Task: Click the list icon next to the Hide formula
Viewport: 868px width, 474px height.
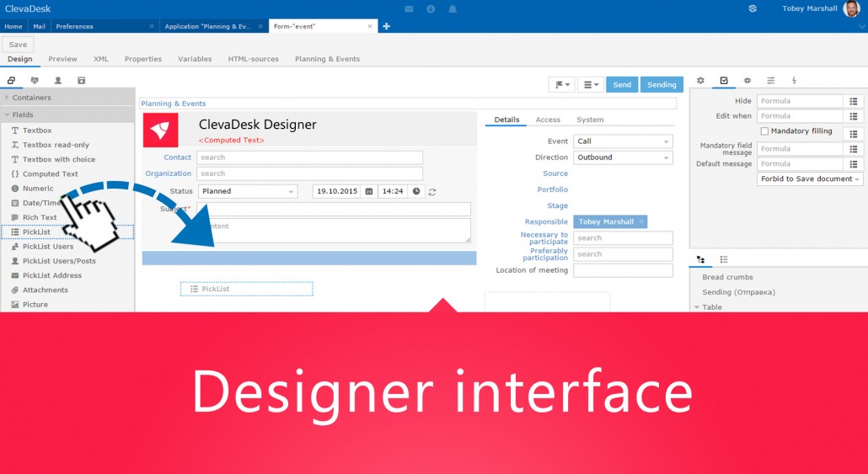Action: (853, 101)
